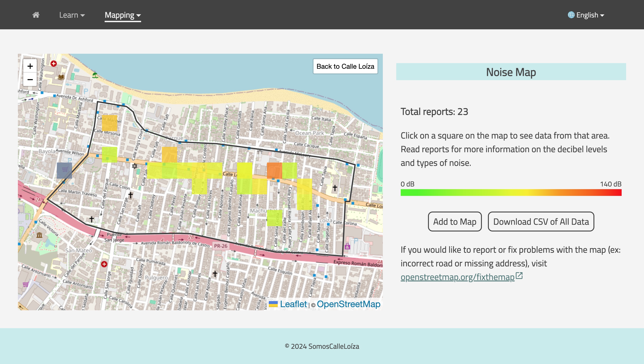The height and width of the screenshot is (364, 644).
Task: Click the Pulguero label on map
Action: [x=157, y=278]
